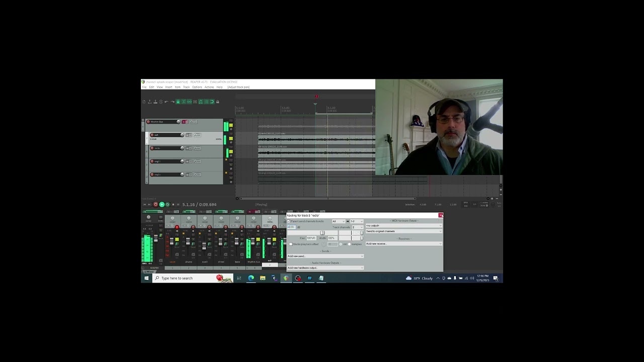
Task: Toggle the metronome toolbar icon
Action: (178, 102)
